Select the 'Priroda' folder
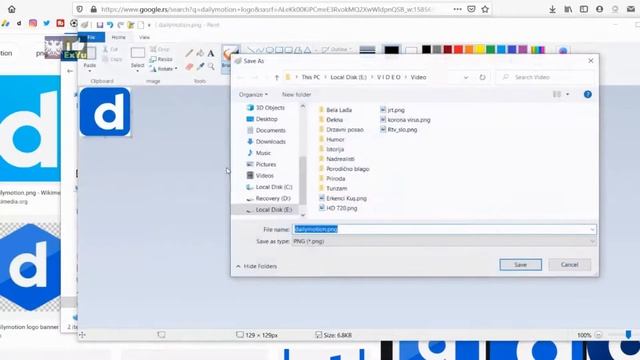 click(x=332, y=178)
